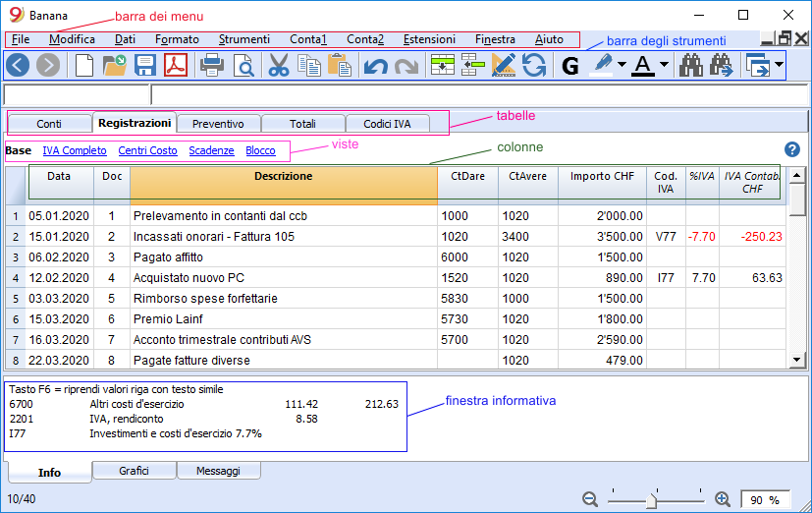Switch to the Totali table tab
The height and width of the screenshot is (513, 812).
pyautogui.click(x=302, y=124)
